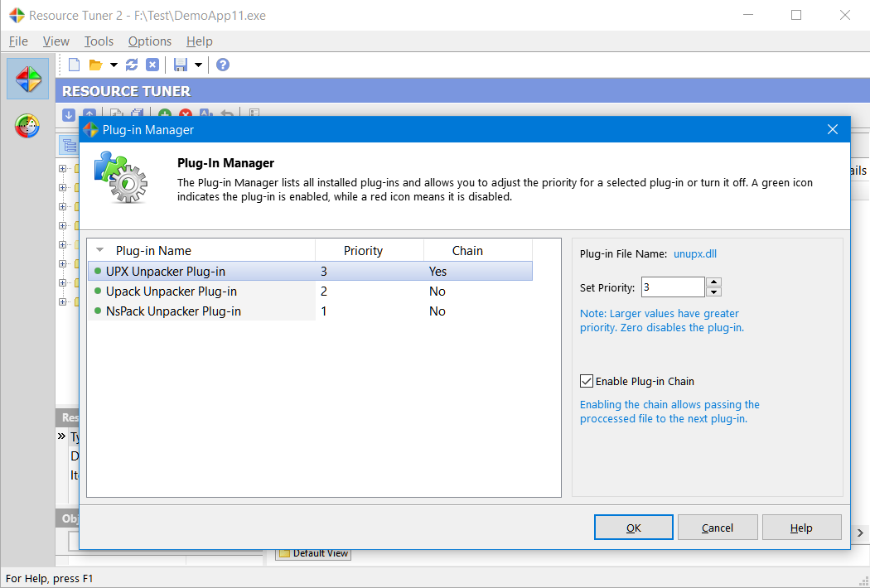Viewport: 870px width, 588px height.
Task: Click the right scroll arrow in main window
Action: 861,533
